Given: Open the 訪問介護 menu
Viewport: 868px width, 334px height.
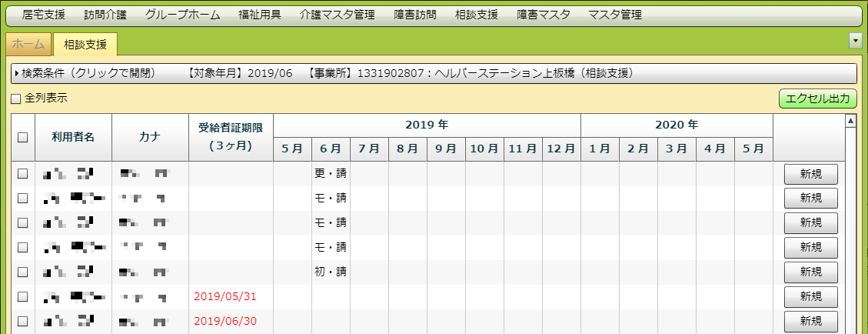Looking at the screenshot, I should [x=105, y=15].
